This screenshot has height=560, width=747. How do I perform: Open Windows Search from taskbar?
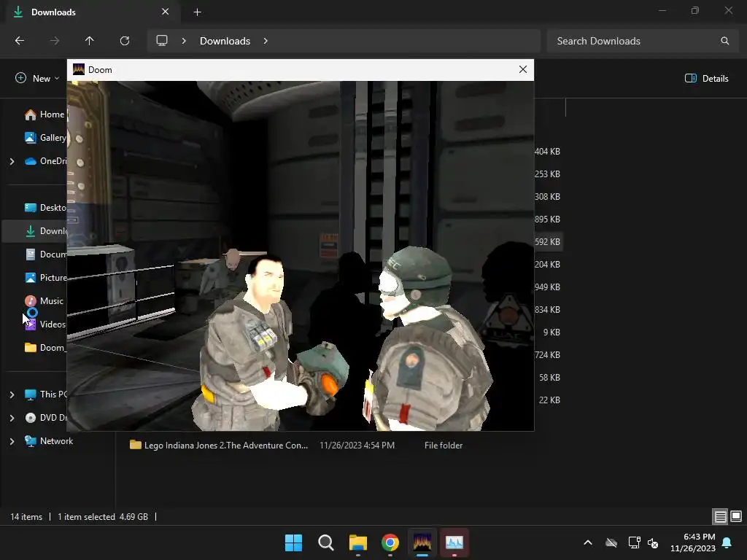pos(326,542)
